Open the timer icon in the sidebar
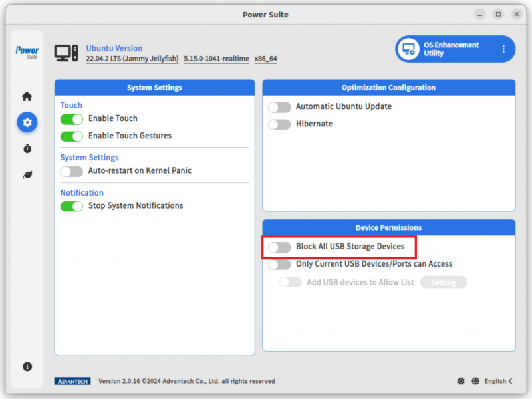Screen dimensions: 532x399 27,148
